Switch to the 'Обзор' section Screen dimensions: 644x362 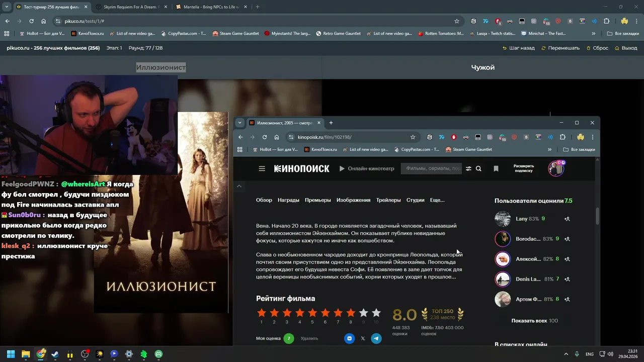click(x=264, y=200)
